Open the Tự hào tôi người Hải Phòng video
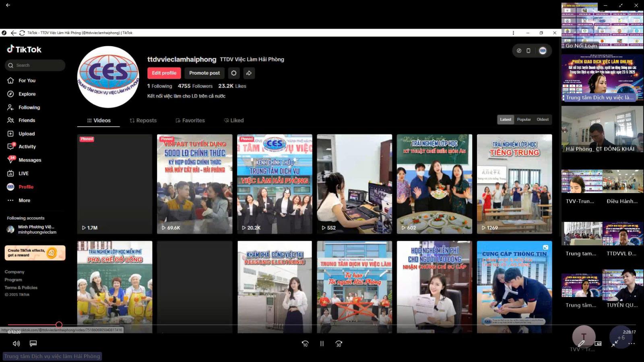The height and width of the screenshot is (362, 644). tap(355, 287)
